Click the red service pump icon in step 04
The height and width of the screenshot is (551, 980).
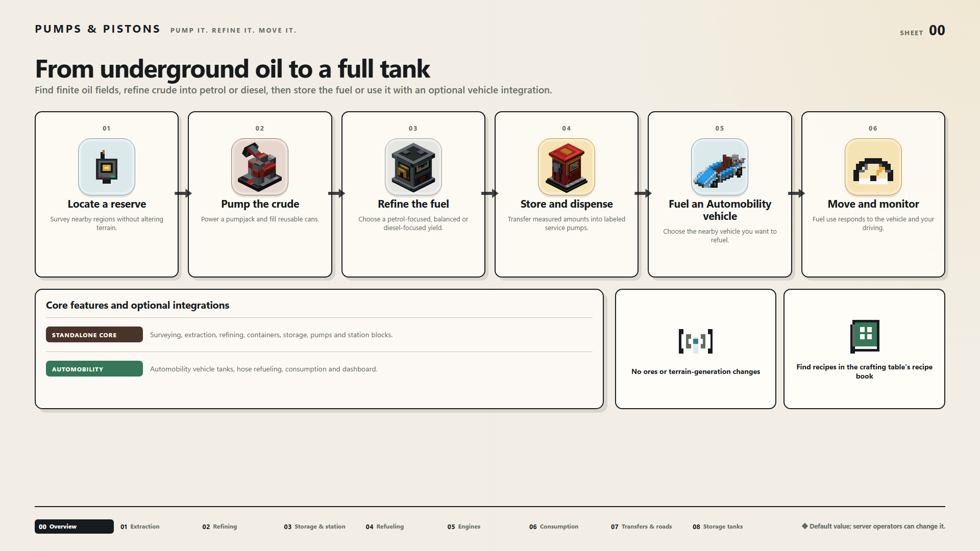567,167
